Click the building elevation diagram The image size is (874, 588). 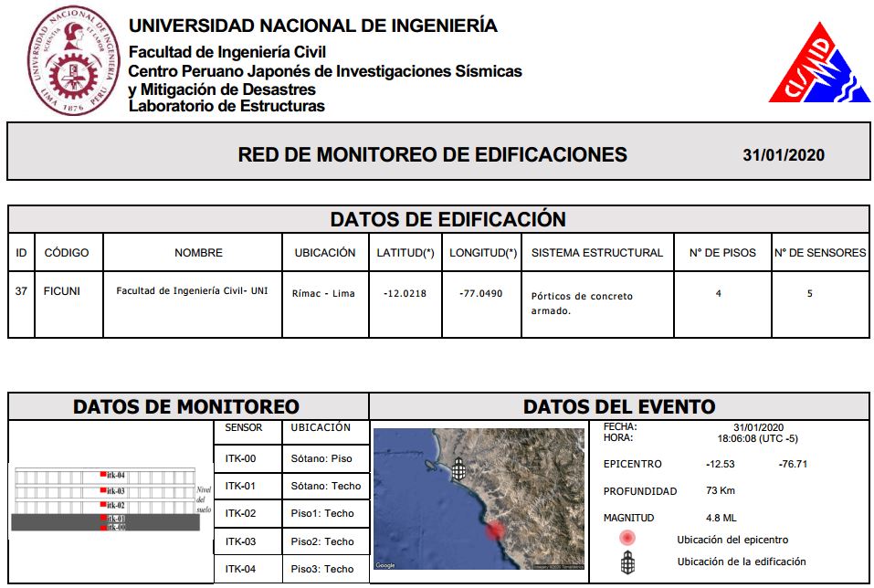coord(106,499)
